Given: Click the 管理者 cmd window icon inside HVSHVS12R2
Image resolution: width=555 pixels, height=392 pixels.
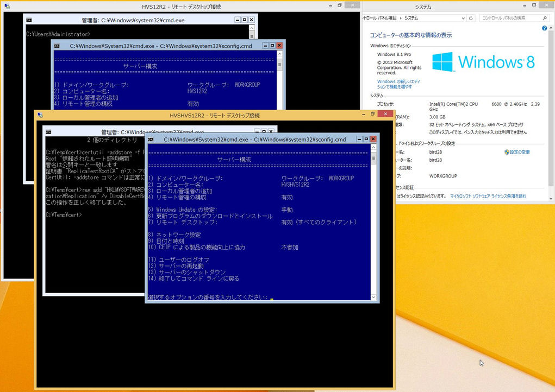Looking at the screenshot, I should click(48, 132).
